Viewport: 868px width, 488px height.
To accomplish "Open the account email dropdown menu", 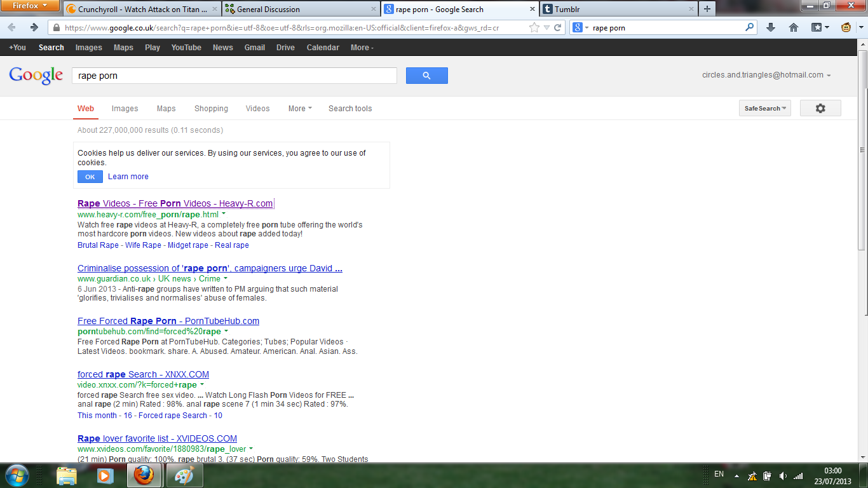I will pyautogui.click(x=766, y=75).
